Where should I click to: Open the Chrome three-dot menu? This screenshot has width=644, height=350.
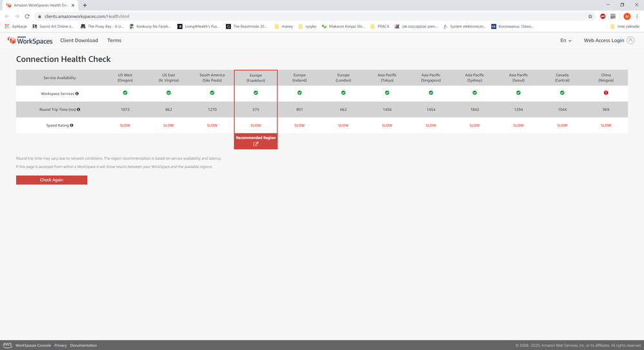tap(637, 16)
